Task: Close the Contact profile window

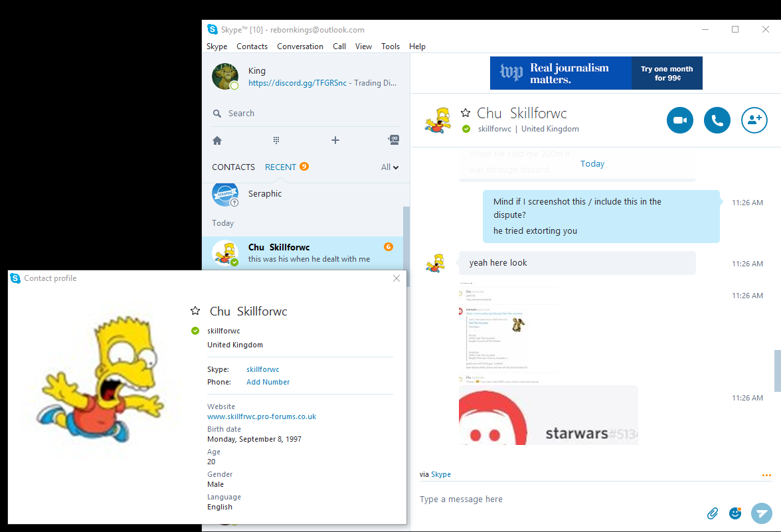Action: coord(396,278)
